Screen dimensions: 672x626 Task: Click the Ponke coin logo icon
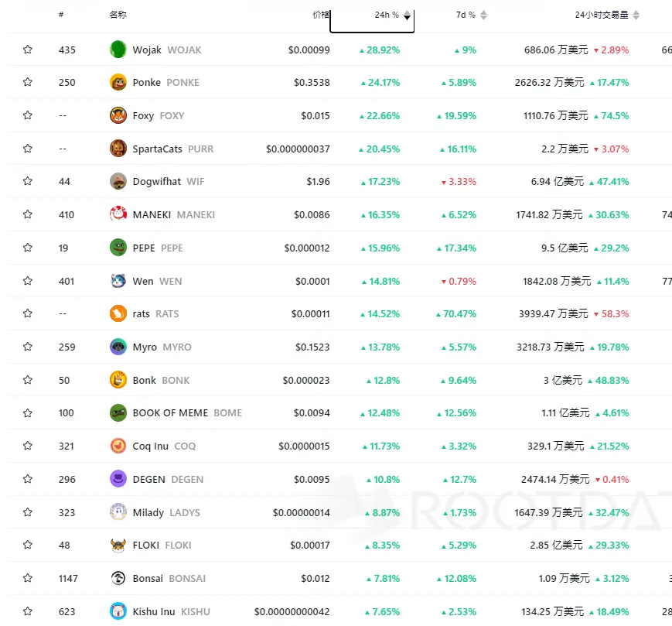click(118, 82)
